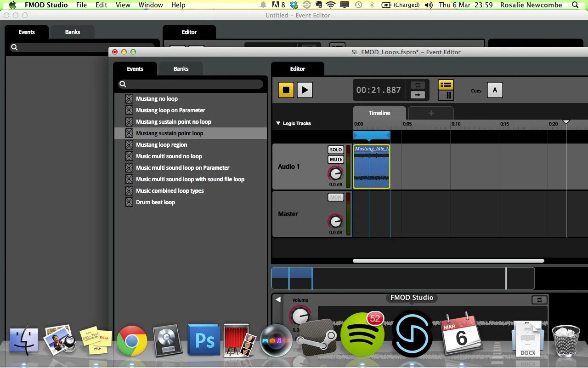This screenshot has height=368, width=588.
Task: Click the timeline overview minimap region
Action: pyautogui.click(x=403, y=278)
